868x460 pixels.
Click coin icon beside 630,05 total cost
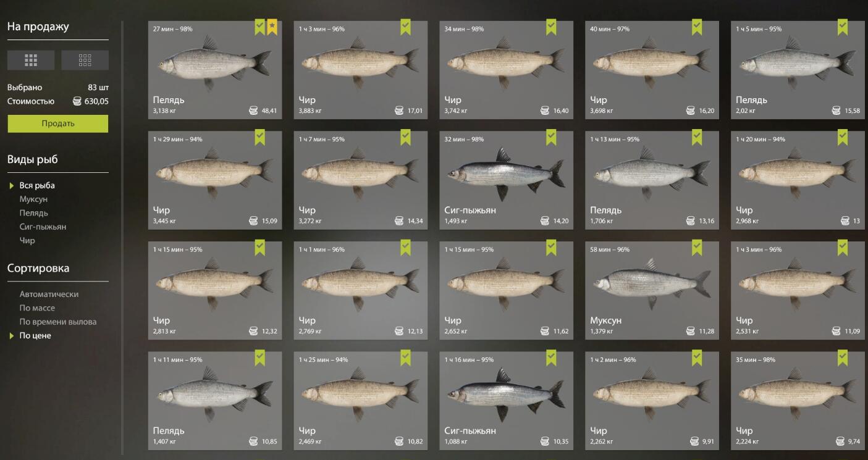(77, 101)
